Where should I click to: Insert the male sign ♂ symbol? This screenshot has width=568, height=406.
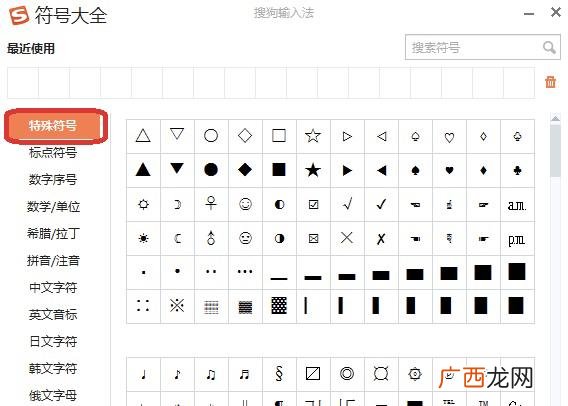click(x=211, y=238)
